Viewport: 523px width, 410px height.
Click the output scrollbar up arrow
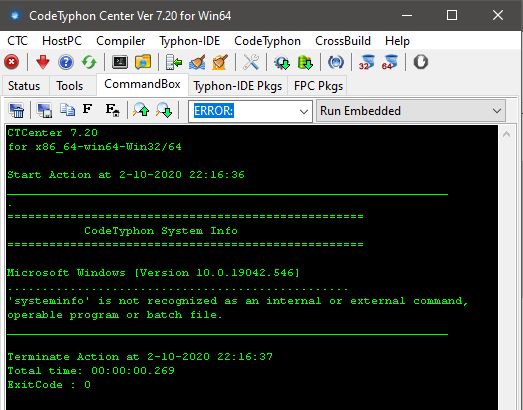click(x=506, y=134)
